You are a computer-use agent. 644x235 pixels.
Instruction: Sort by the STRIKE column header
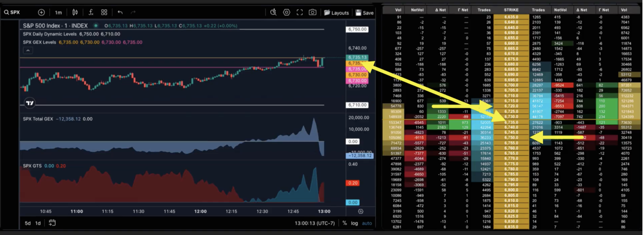(511, 10)
